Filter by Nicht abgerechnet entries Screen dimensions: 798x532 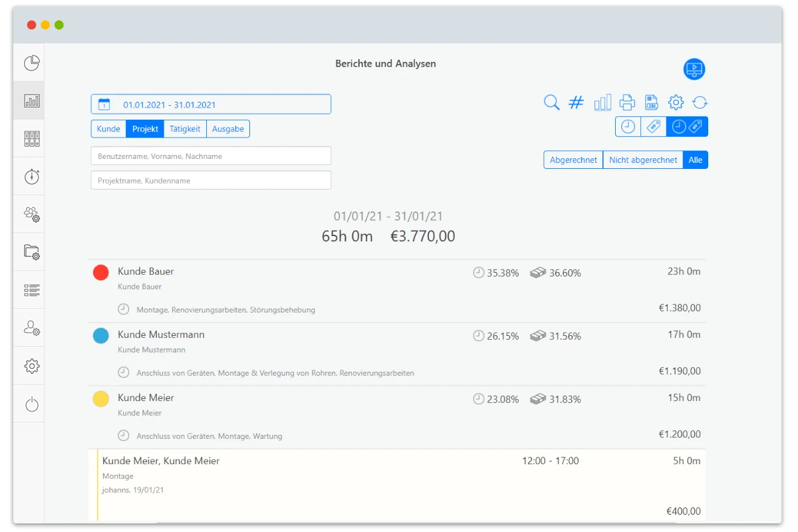[x=643, y=160]
